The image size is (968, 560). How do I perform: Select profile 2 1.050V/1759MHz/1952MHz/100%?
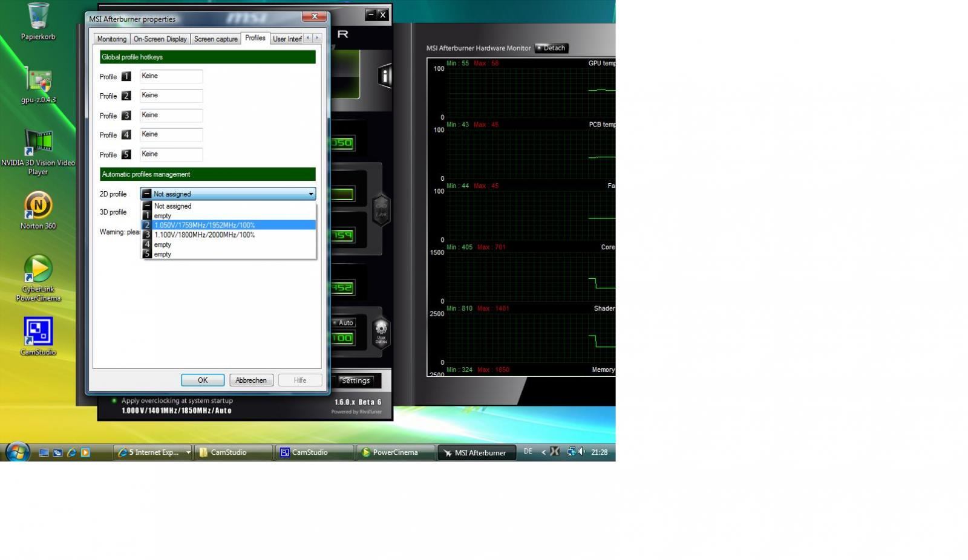point(229,225)
